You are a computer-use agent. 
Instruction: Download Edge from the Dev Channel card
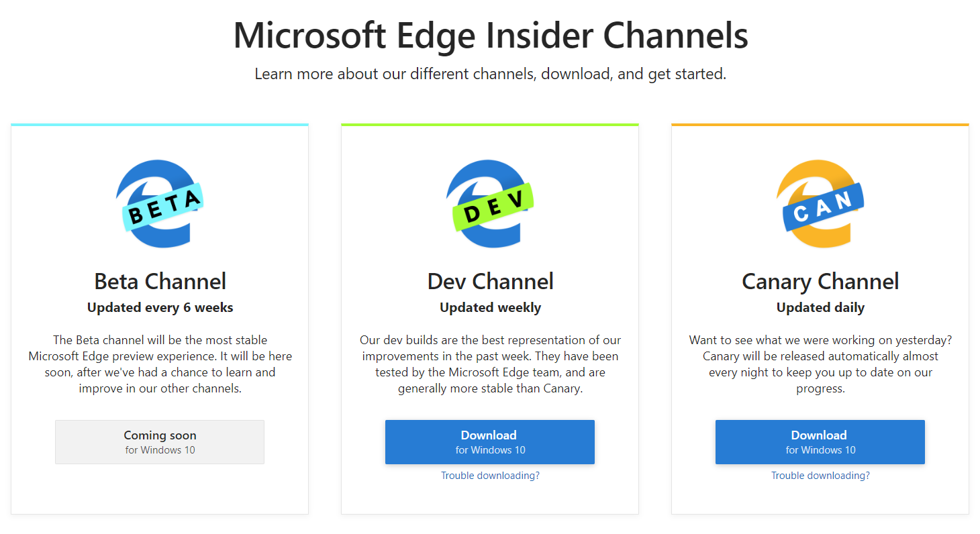[489, 441]
